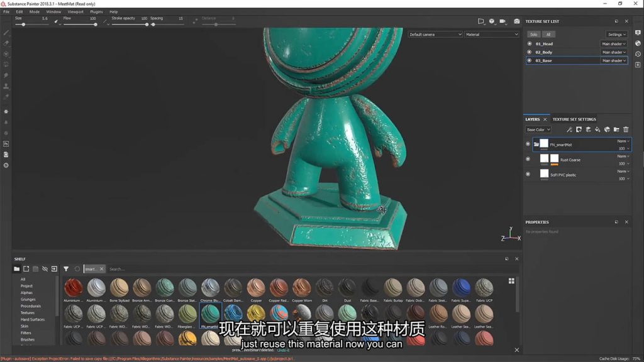Click the Shelf filter funnel icon

tap(66, 269)
